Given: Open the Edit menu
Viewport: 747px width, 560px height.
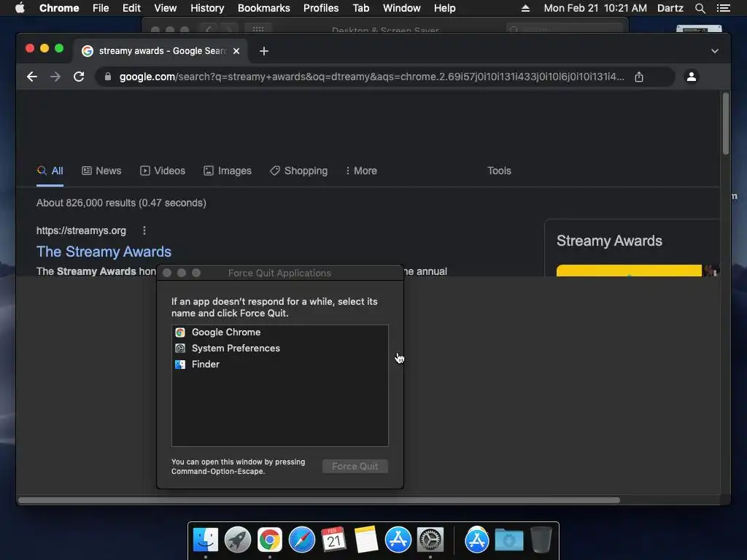Looking at the screenshot, I should click(131, 8).
